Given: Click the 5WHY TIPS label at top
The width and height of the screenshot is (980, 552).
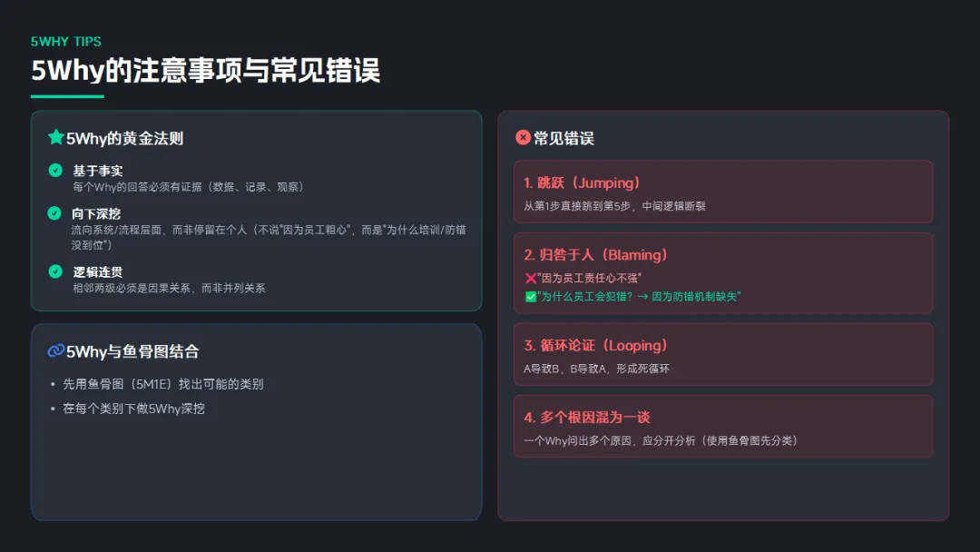Looking at the screenshot, I should (x=66, y=42).
